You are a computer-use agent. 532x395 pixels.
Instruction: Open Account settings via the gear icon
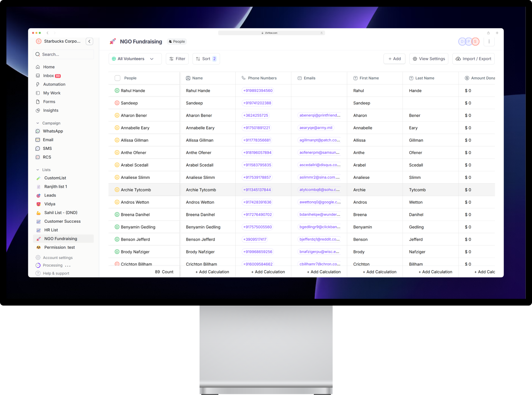pos(38,257)
